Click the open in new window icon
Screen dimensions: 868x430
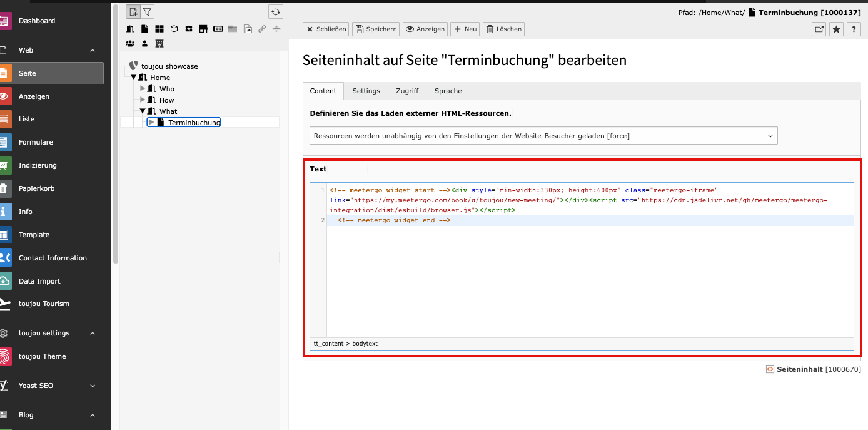pyautogui.click(x=819, y=29)
